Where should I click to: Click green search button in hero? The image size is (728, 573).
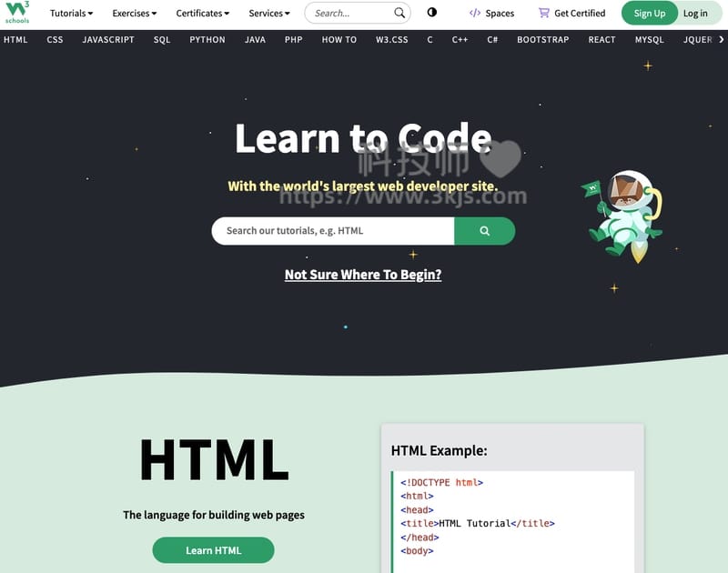tap(484, 231)
